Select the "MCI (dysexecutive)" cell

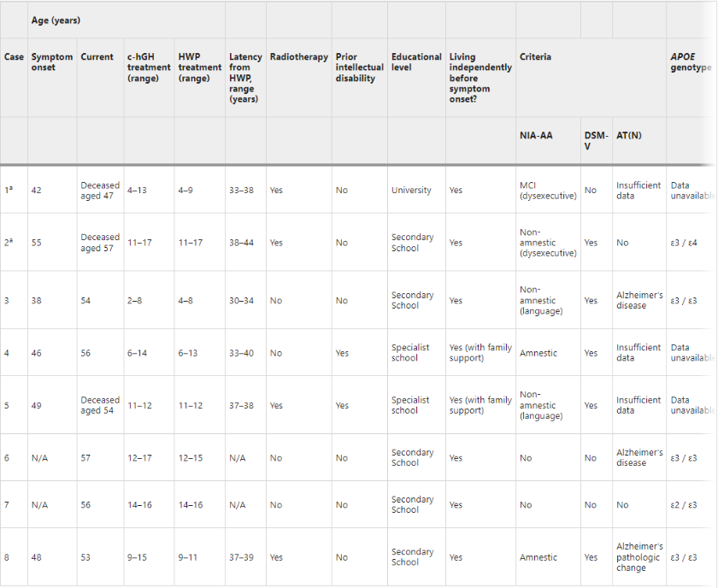(x=548, y=191)
